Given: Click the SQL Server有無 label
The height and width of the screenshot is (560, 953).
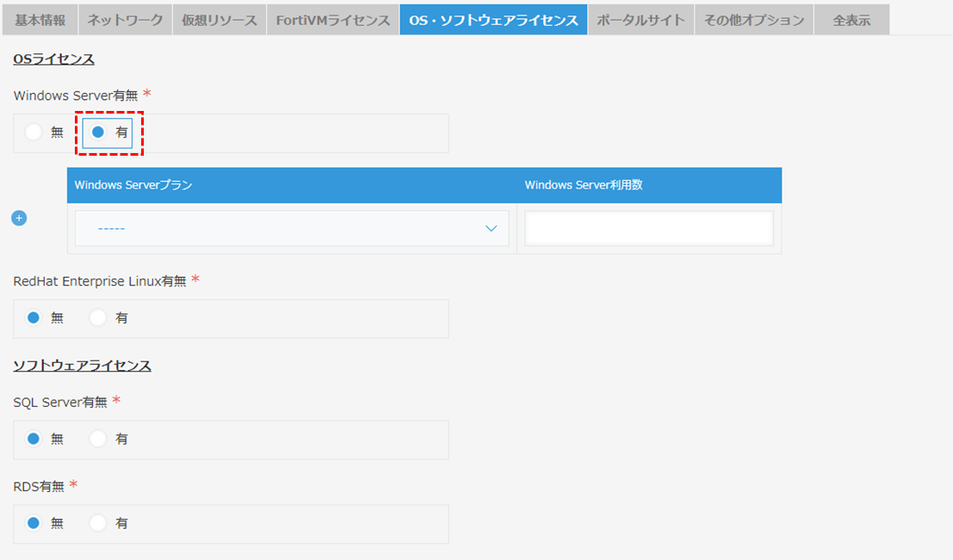Looking at the screenshot, I should pos(60,402).
